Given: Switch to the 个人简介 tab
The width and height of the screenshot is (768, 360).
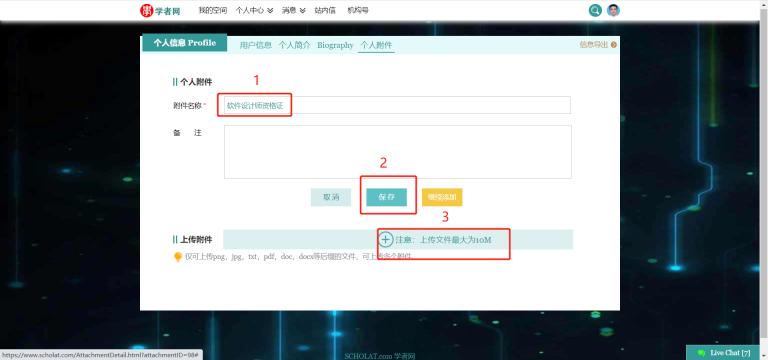Looking at the screenshot, I should pyautogui.click(x=294, y=45).
